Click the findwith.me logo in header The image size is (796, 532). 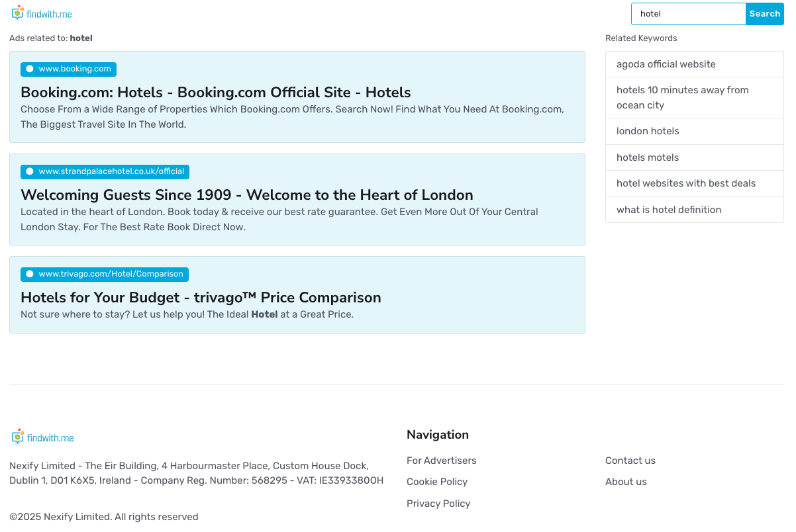(x=42, y=13)
